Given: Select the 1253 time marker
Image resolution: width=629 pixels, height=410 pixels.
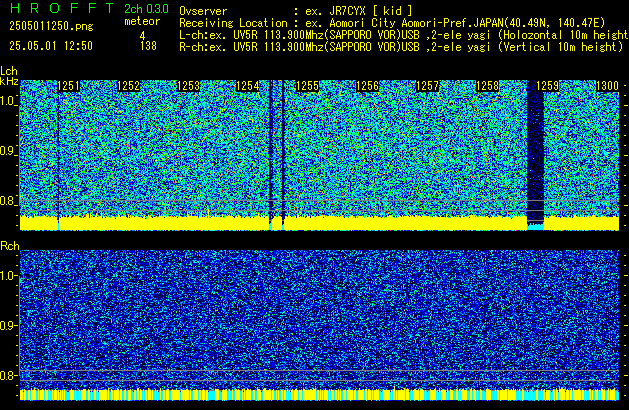Looking at the screenshot, I should [x=189, y=86].
